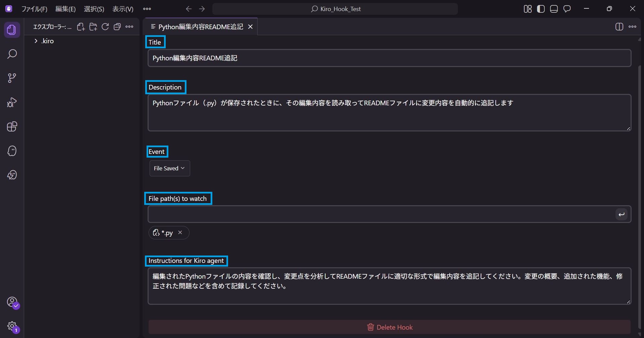Viewport: 644px width, 338px height.
Task: Select the Kiro agent hooks icon
Action: coord(12,175)
